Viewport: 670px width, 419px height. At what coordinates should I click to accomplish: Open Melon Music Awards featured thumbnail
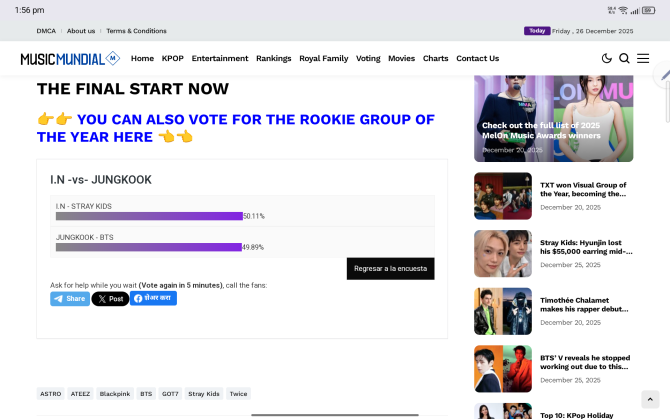(553, 118)
